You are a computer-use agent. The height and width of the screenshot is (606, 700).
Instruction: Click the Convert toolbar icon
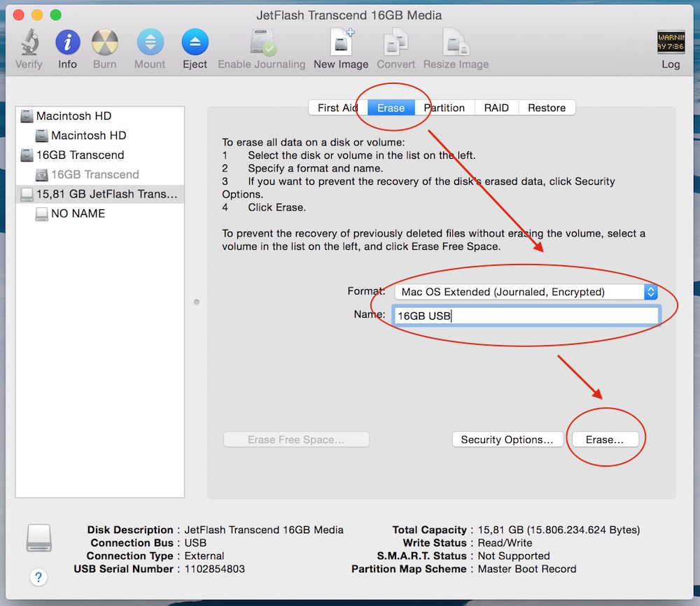pyautogui.click(x=395, y=43)
